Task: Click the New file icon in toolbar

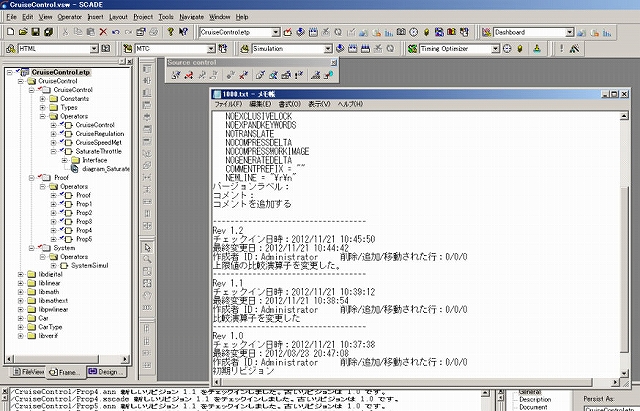Action: click(x=11, y=32)
